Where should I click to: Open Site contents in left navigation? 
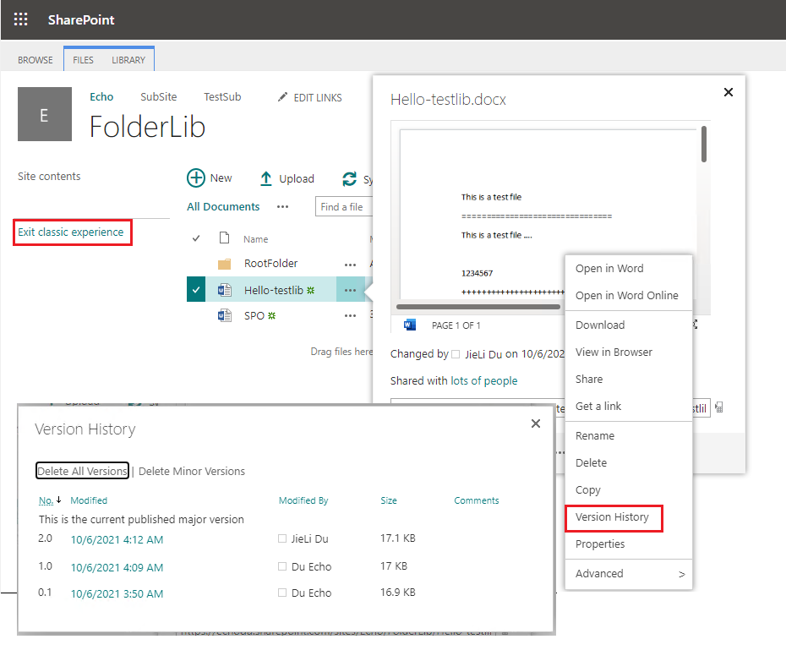pos(49,177)
